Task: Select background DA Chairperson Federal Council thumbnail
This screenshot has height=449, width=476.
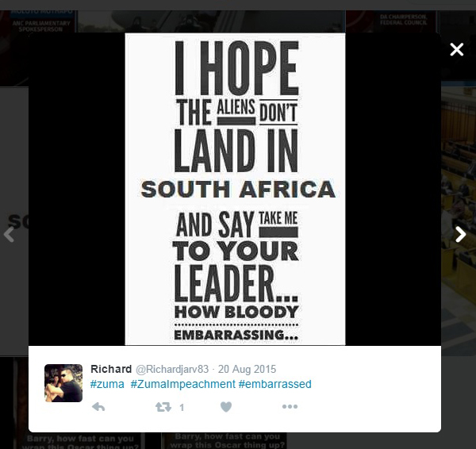Action: pos(391,21)
